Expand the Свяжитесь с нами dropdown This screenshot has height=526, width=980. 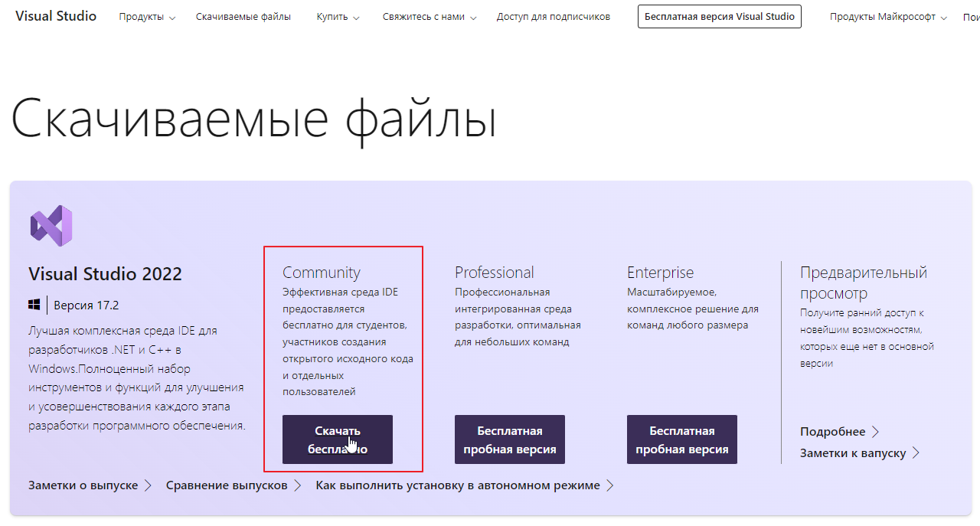click(429, 17)
